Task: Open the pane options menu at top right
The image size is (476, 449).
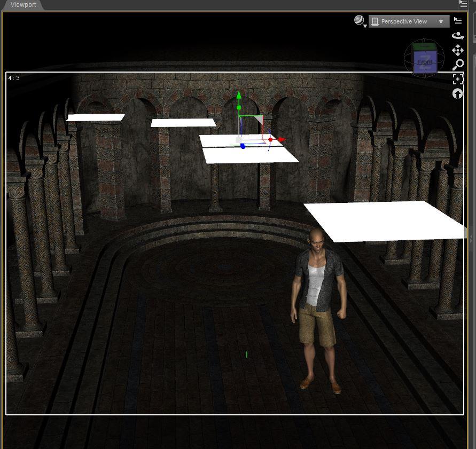Action: [x=463, y=4]
